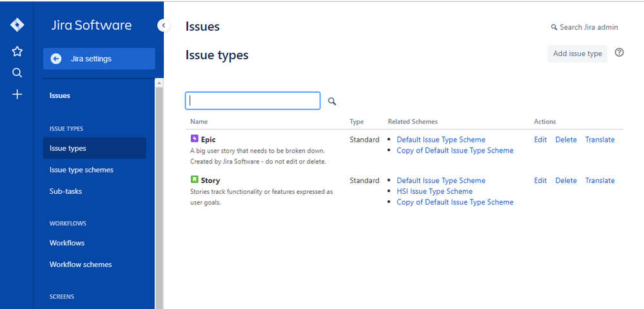Open Workflows in sidebar
Screen dimensions: 644x309
[67, 243]
